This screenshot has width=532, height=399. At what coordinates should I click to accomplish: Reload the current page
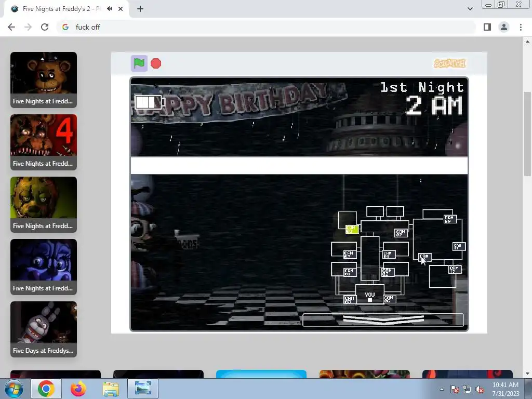point(45,27)
